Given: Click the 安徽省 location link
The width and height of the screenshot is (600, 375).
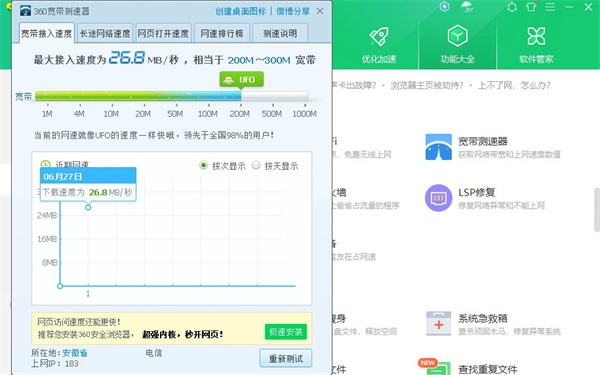Looking at the screenshot, I should click(75, 353).
